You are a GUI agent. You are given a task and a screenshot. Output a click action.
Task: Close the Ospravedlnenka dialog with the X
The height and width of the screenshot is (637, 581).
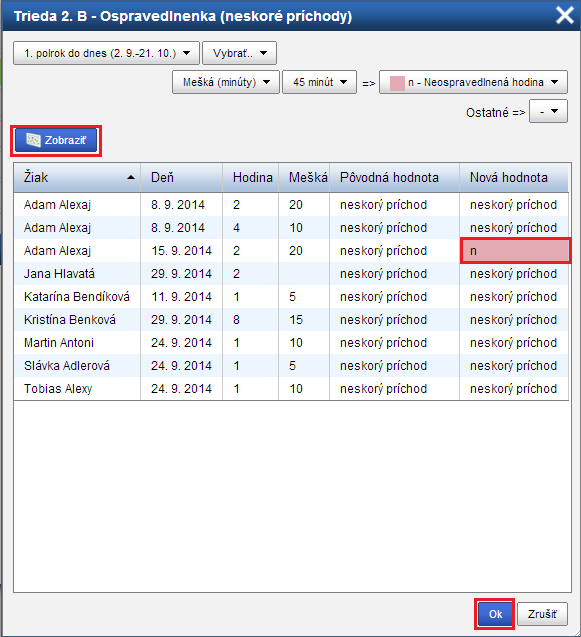565,16
